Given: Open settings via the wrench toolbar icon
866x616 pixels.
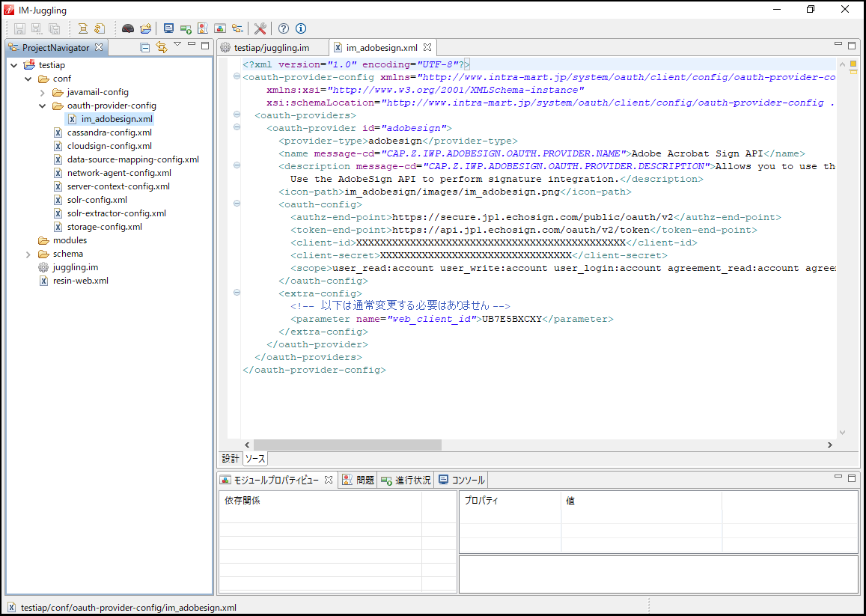Looking at the screenshot, I should (260, 28).
